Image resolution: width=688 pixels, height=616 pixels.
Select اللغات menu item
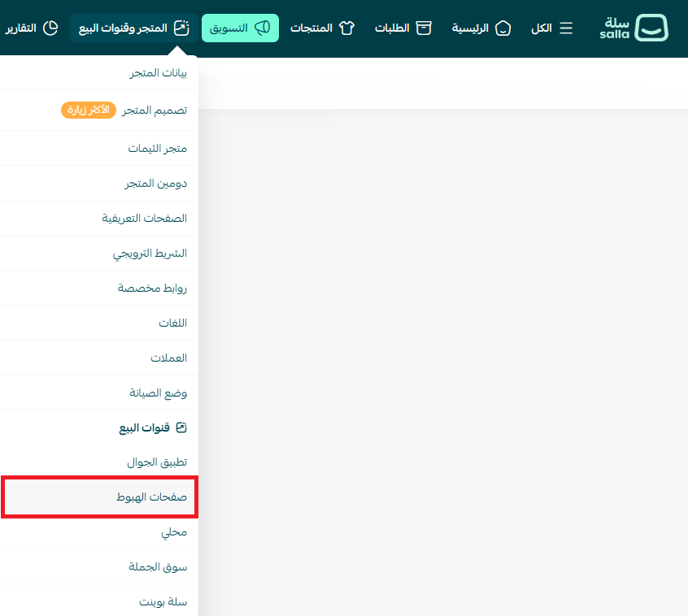pyautogui.click(x=99, y=323)
